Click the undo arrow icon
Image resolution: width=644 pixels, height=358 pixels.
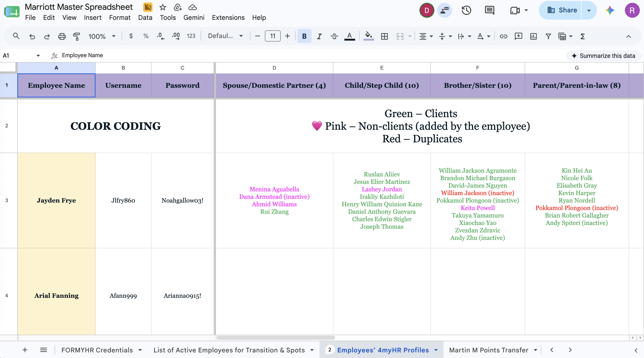click(32, 36)
